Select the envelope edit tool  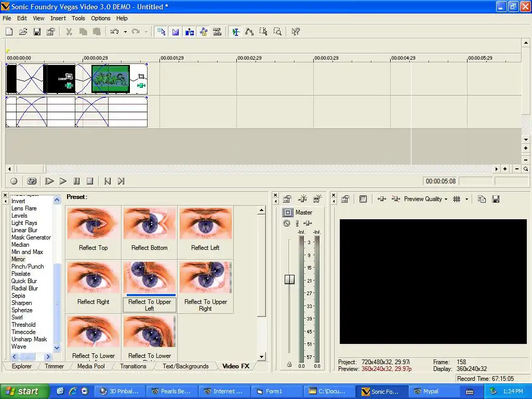[249, 32]
